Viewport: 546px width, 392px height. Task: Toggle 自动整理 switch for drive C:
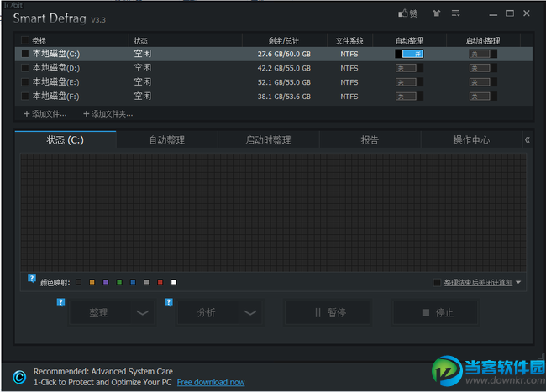pos(409,54)
